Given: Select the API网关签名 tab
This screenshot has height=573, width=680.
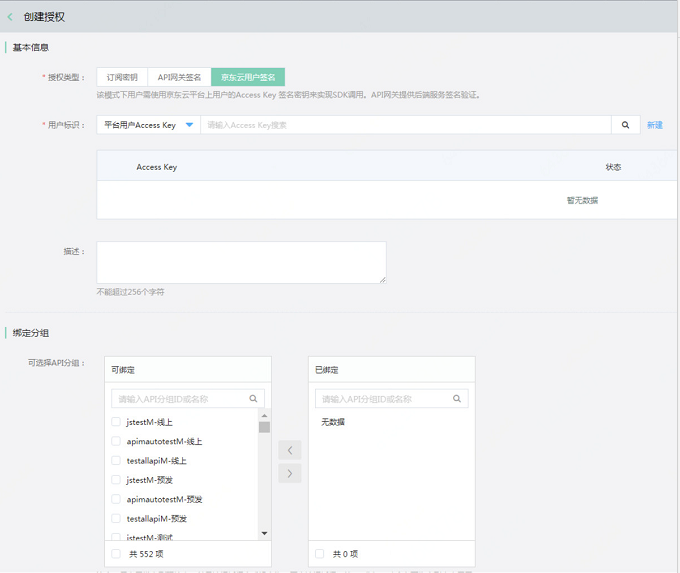Looking at the screenshot, I should click(x=179, y=77).
